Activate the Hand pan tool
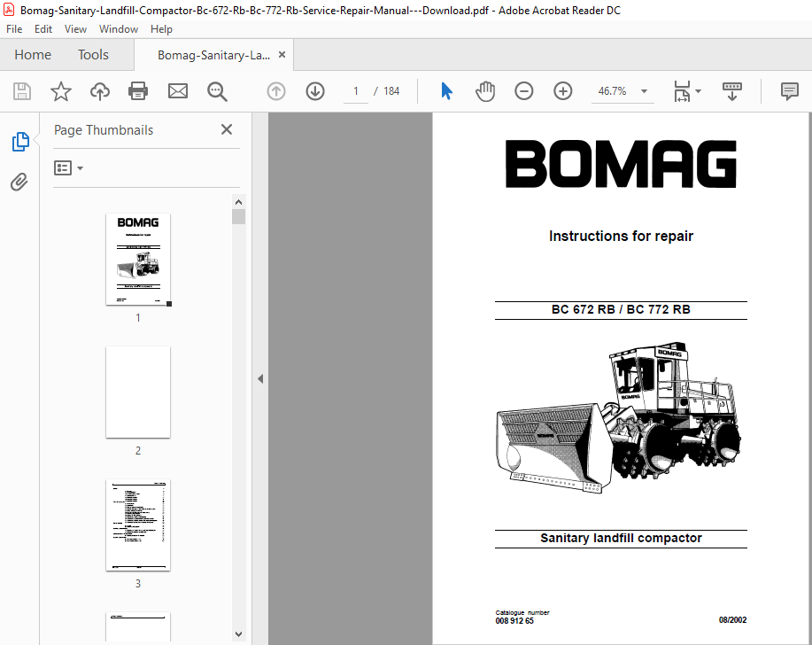Image resolution: width=812 pixels, height=645 pixels. coord(485,91)
